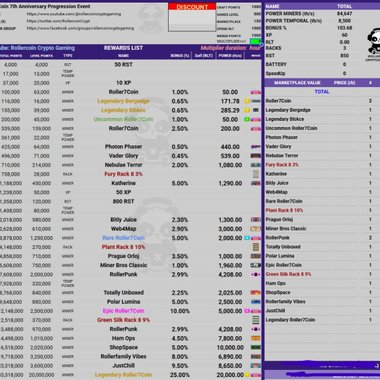Click the Legendary Bergedge miner image in rewards list
Image resolution: width=380 pixels, height=380 pixels.
tap(256, 101)
